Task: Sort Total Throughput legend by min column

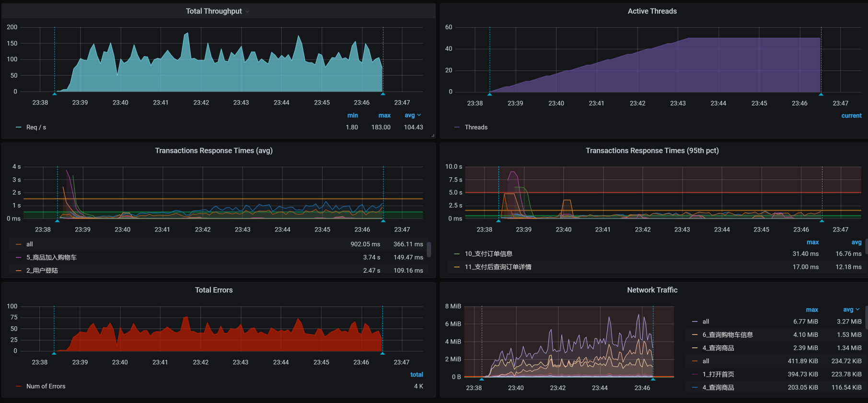Action: pos(352,115)
